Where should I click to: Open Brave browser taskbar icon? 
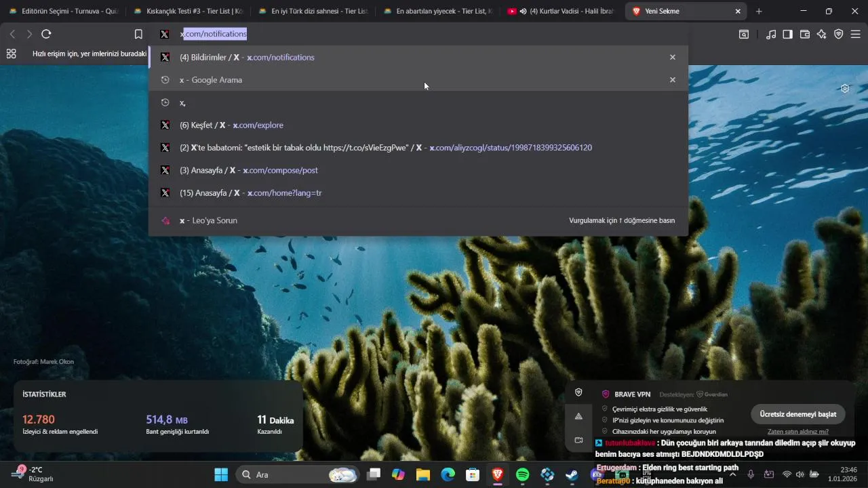[x=498, y=474]
